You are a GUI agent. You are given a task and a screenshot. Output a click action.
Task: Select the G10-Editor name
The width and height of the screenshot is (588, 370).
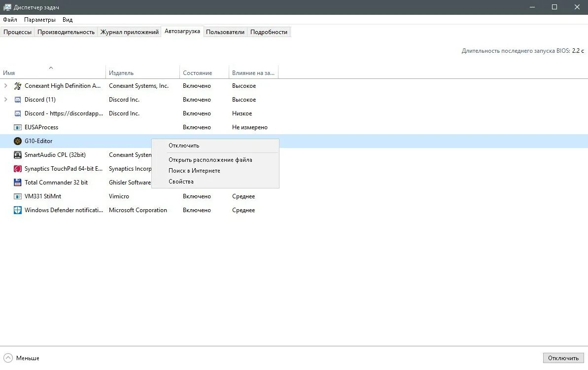pyautogui.click(x=38, y=141)
